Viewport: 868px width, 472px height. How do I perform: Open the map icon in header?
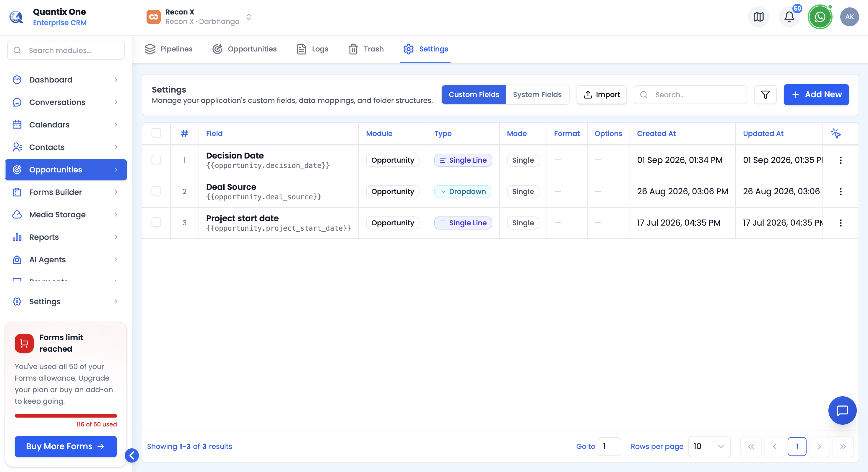click(758, 17)
